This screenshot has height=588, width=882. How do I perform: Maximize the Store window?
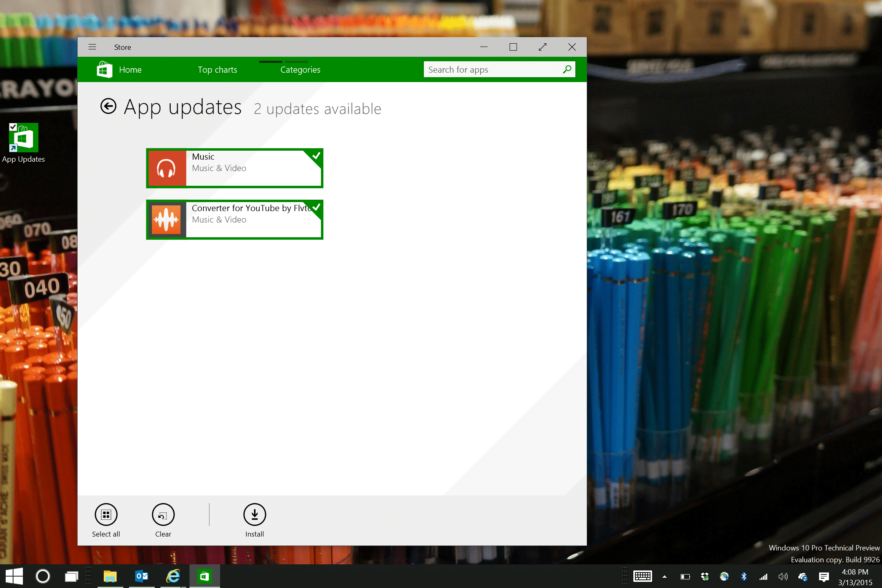coord(513,47)
